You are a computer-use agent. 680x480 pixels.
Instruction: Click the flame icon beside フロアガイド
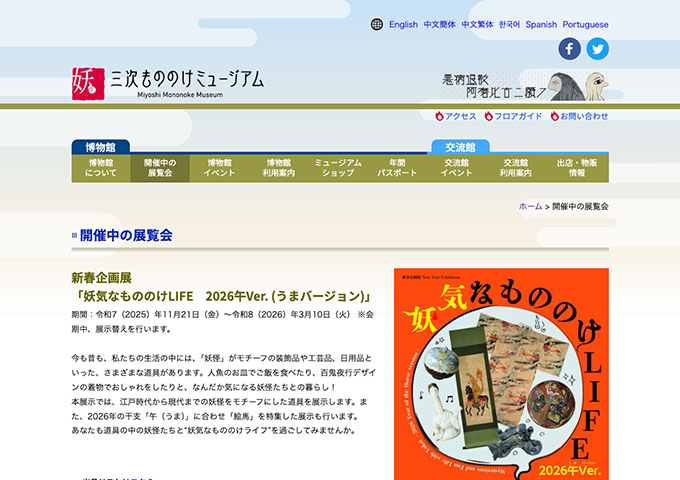coord(489,116)
